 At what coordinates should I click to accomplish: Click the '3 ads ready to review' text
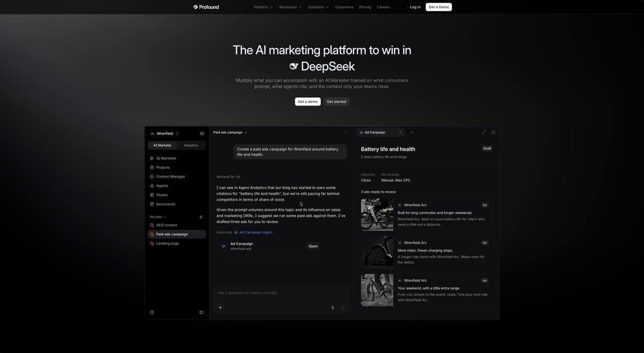378,192
